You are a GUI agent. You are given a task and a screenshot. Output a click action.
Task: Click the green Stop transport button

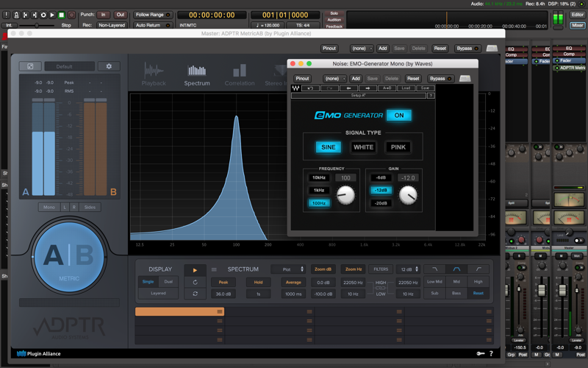coord(62,15)
